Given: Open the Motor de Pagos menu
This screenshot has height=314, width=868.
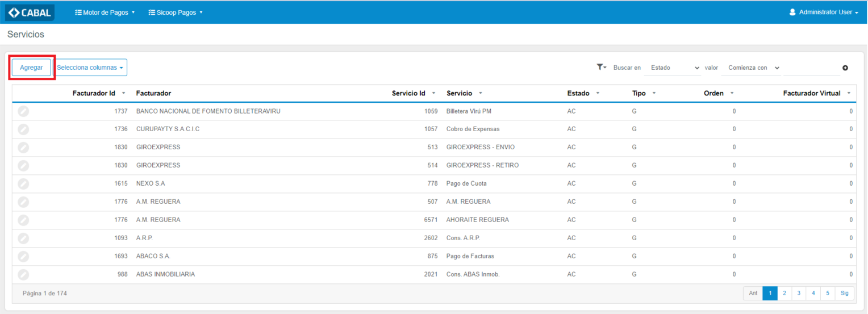Looking at the screenshot, I should pos(105,12).
